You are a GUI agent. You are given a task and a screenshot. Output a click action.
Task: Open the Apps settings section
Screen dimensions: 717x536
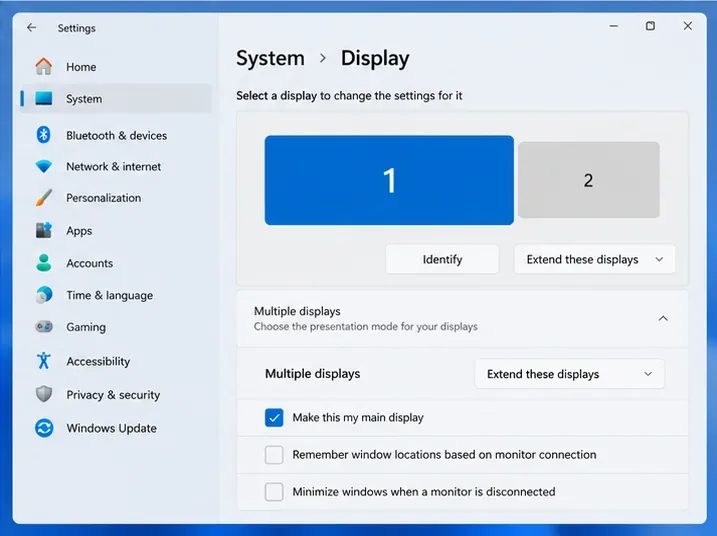117,230
